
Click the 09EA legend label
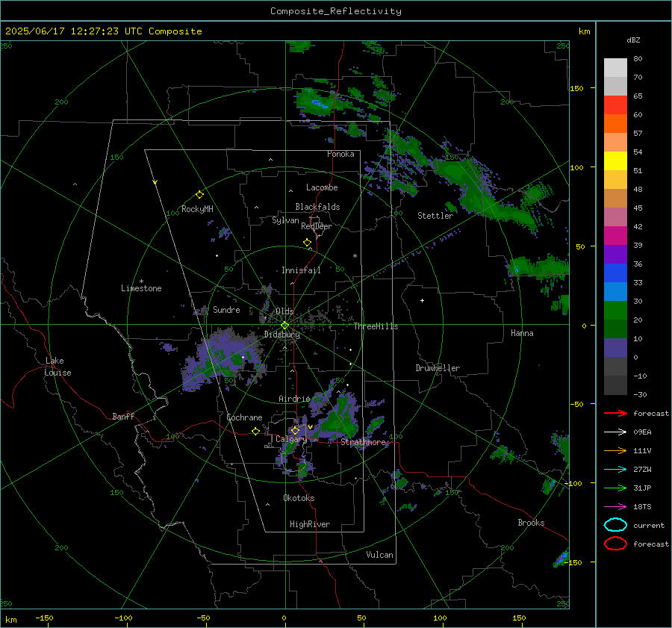(x=642, y=432)
